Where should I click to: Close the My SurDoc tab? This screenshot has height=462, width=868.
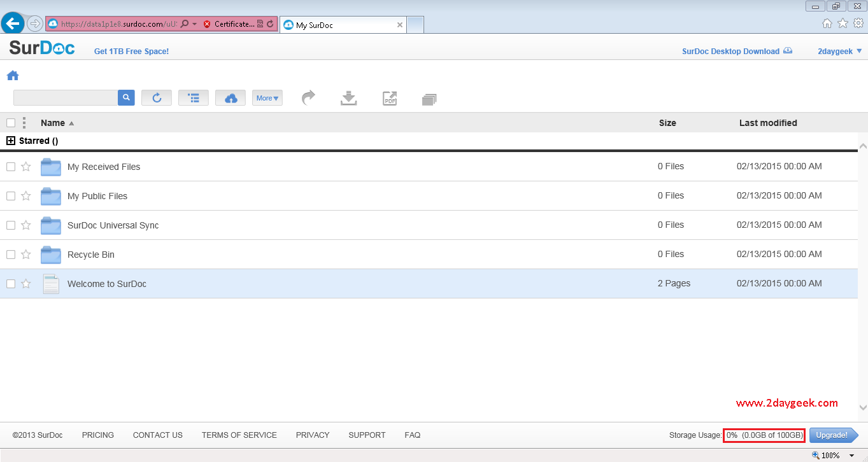tap(400, 25)
